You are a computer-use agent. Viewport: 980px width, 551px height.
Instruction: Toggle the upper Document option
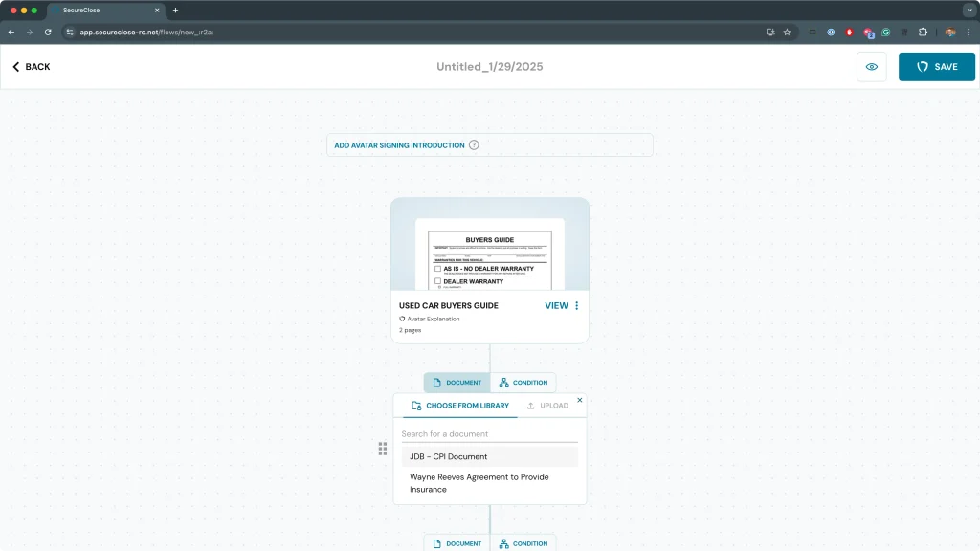(457, 383)
